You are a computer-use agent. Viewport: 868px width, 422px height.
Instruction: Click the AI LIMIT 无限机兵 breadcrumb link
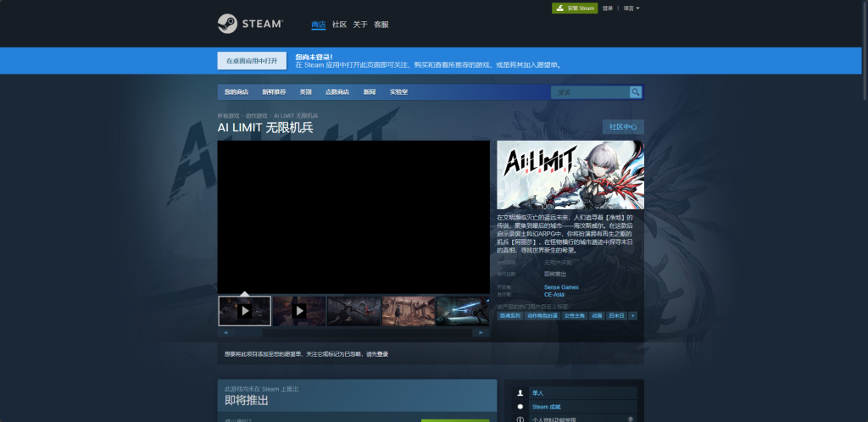click(296, 115)
